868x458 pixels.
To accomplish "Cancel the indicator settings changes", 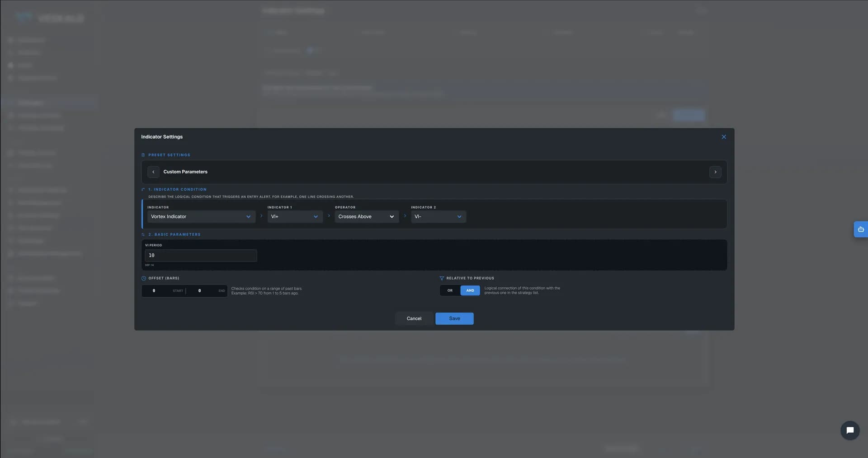I will (x=414, y=318).
